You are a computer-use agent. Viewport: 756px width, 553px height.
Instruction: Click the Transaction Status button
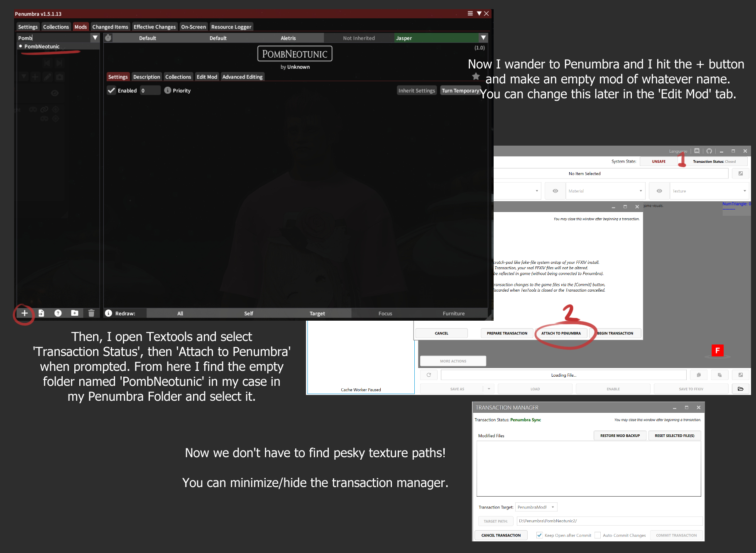tap(714, 161)
